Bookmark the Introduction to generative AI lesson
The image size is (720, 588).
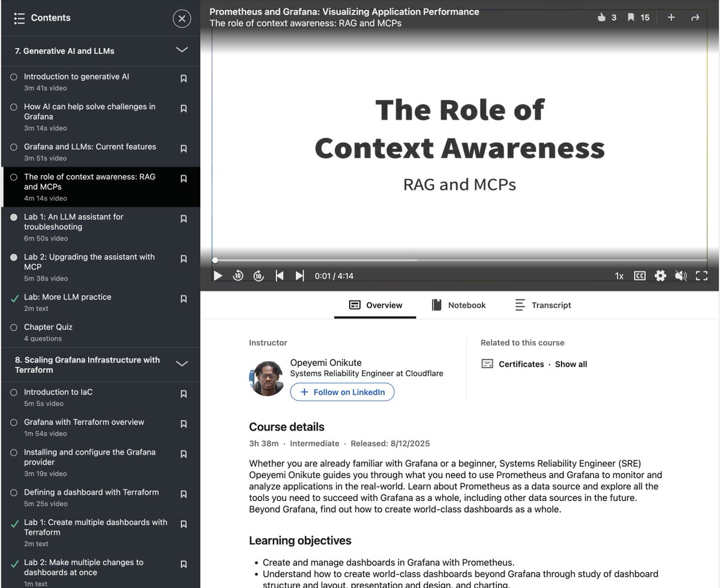[x=184, y=79]
